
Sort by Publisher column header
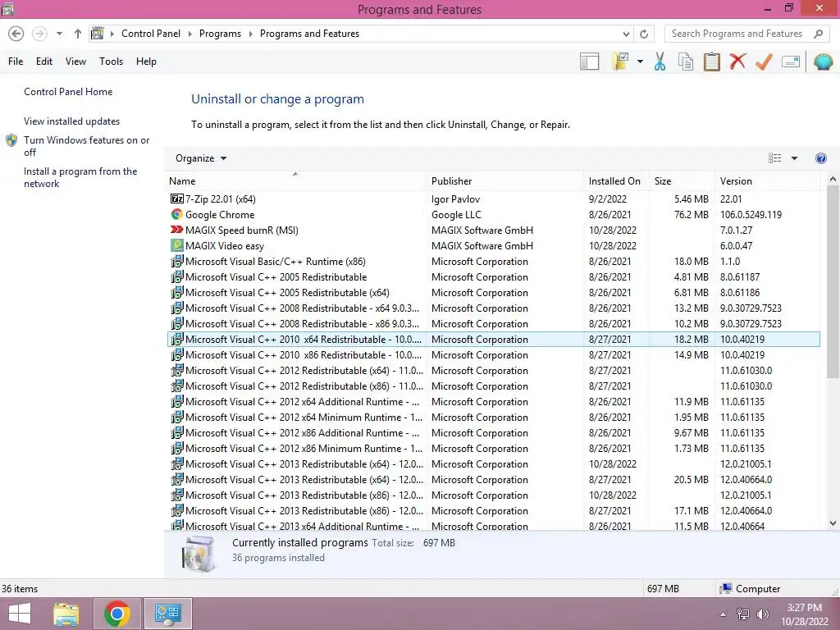point(504,181)
